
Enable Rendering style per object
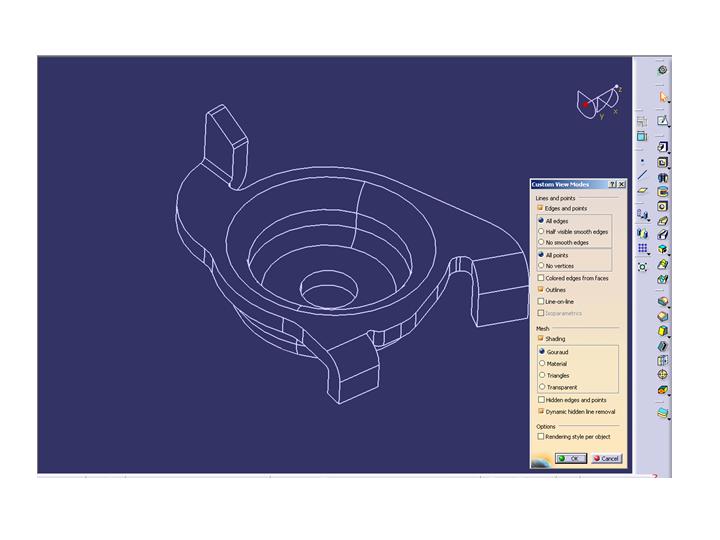point(541,436)
